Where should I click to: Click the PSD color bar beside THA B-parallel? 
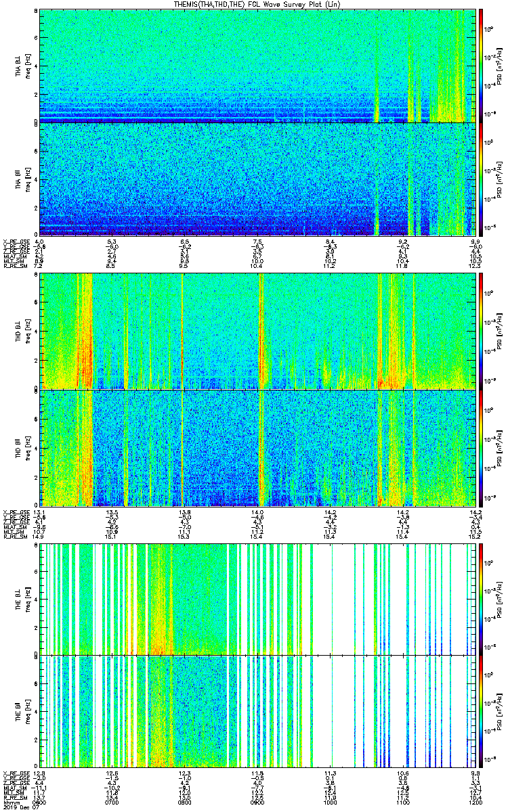click(482, 179)
